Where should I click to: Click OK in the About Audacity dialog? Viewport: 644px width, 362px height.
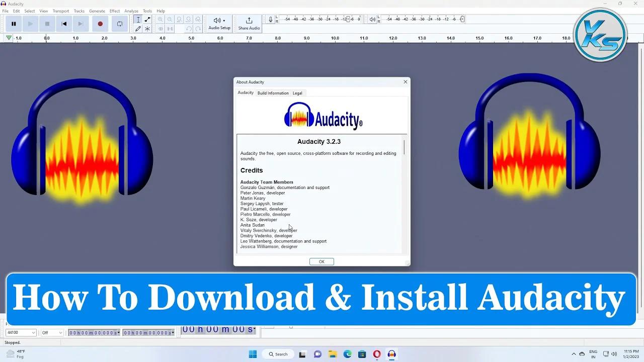[321, 261]
